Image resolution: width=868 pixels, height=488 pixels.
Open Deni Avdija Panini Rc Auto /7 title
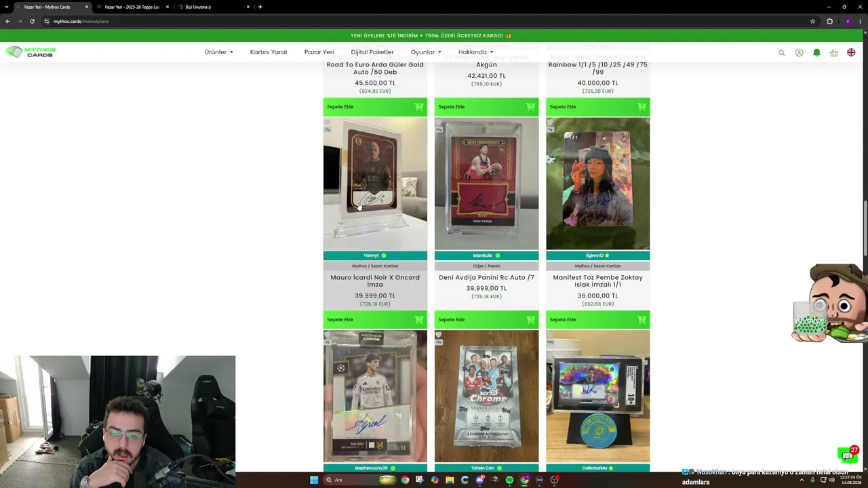click(486, 277)
